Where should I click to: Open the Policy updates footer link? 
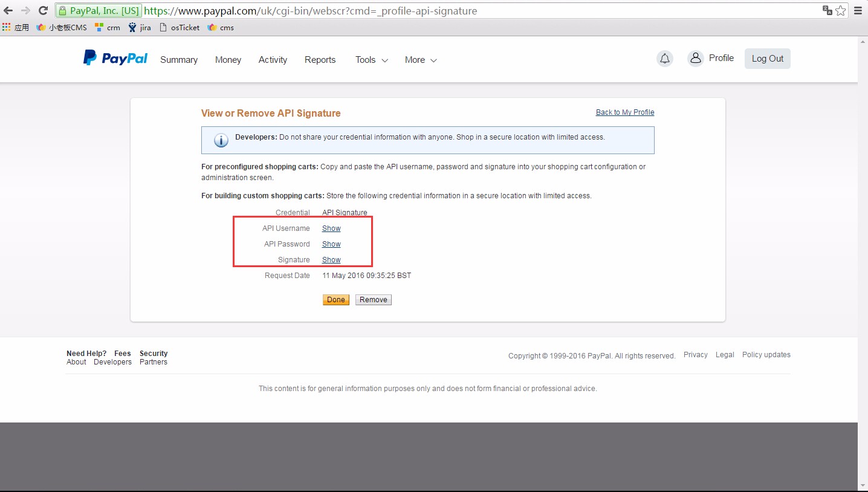tap(766, 355)
